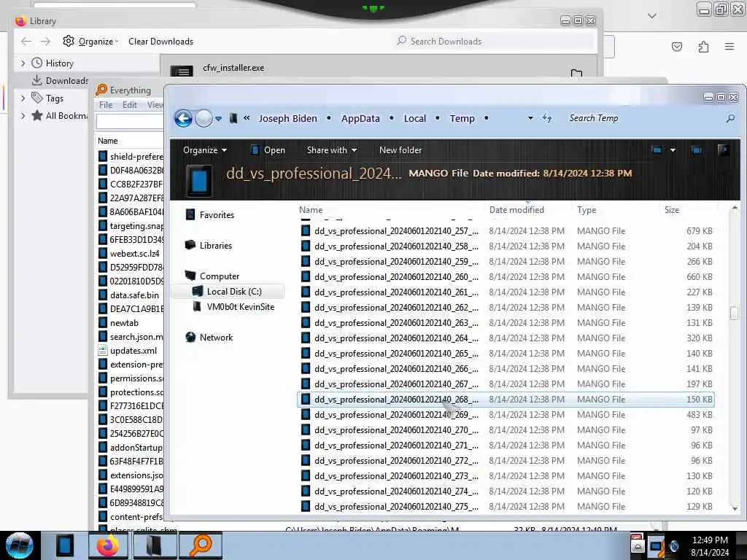The height and width of the screenshot is (560, 747).
Task: Click Firefox icon in taskbar
Action: tap(108, 545)
